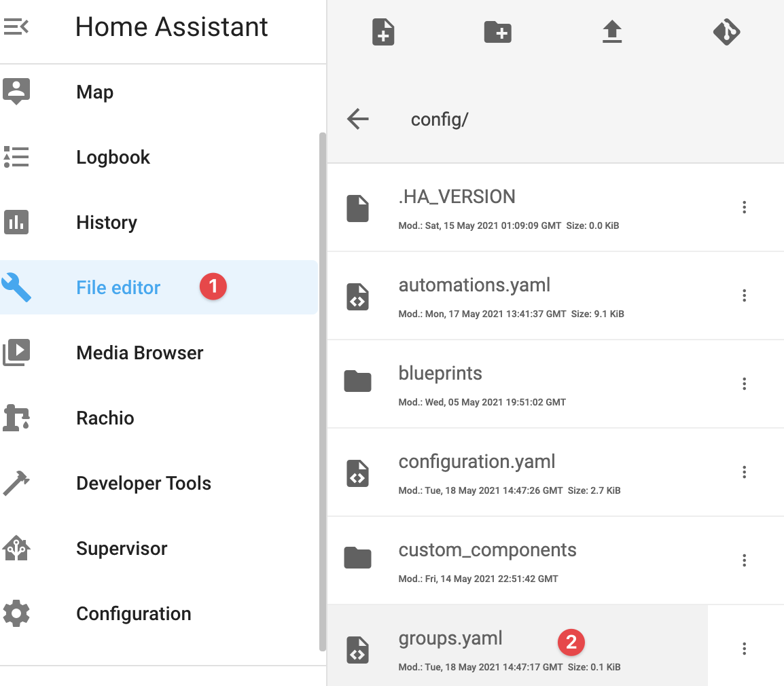
Task: Click the Developer Tools hammer icon
Action: point(16,483)
